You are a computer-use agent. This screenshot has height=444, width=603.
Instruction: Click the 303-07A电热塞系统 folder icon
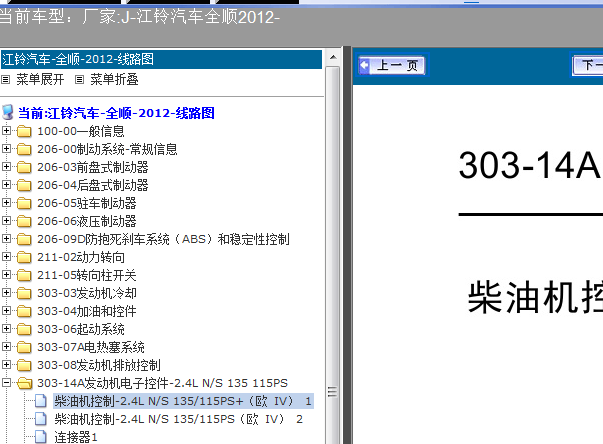click(x=24, y=347)
